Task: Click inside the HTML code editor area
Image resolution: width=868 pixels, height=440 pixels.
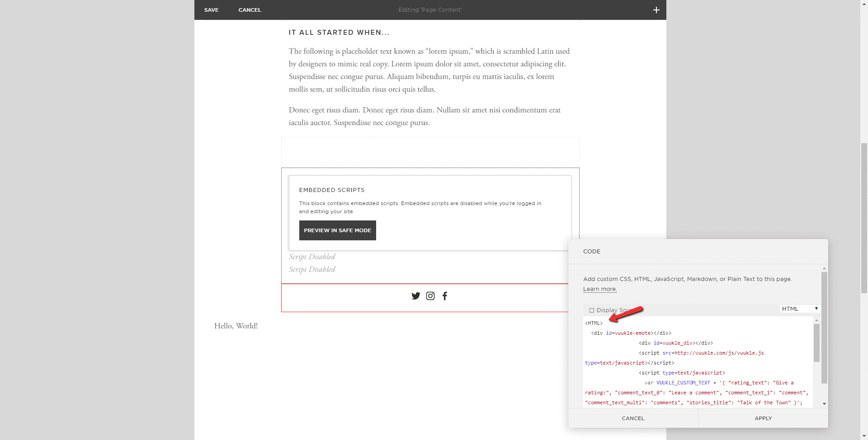Action: (696, 361)
